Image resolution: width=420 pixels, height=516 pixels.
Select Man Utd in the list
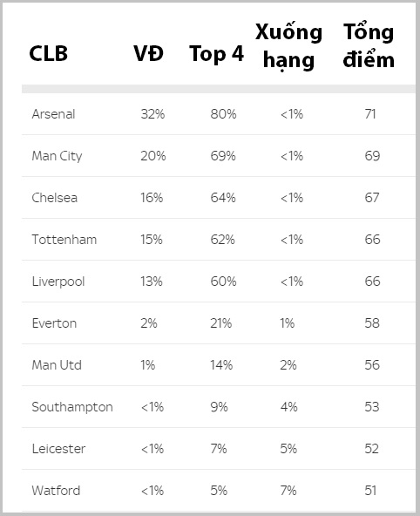tap(57, 365)
